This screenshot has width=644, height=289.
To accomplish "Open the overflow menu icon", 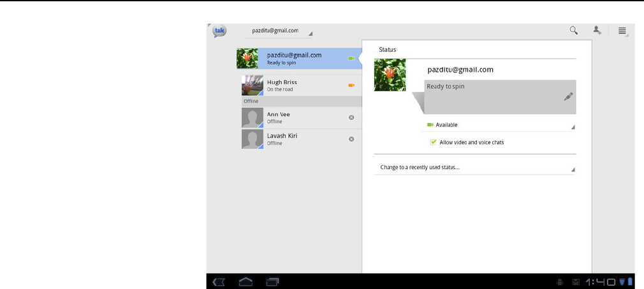I will [x=622, y=31].
